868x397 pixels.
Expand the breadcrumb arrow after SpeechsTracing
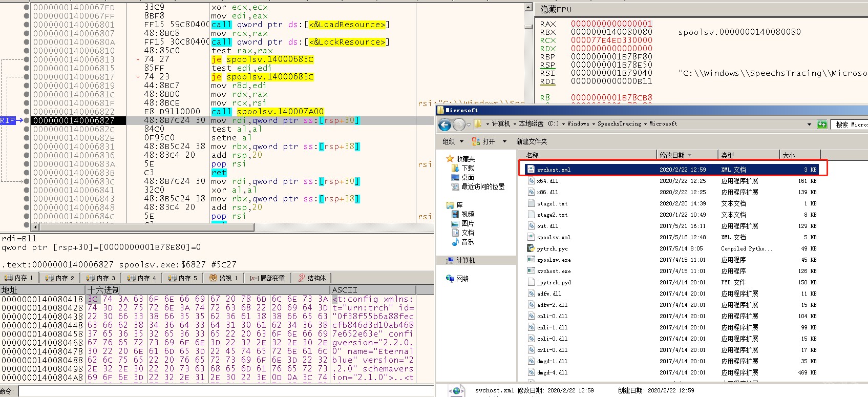[x=645, y=124]
